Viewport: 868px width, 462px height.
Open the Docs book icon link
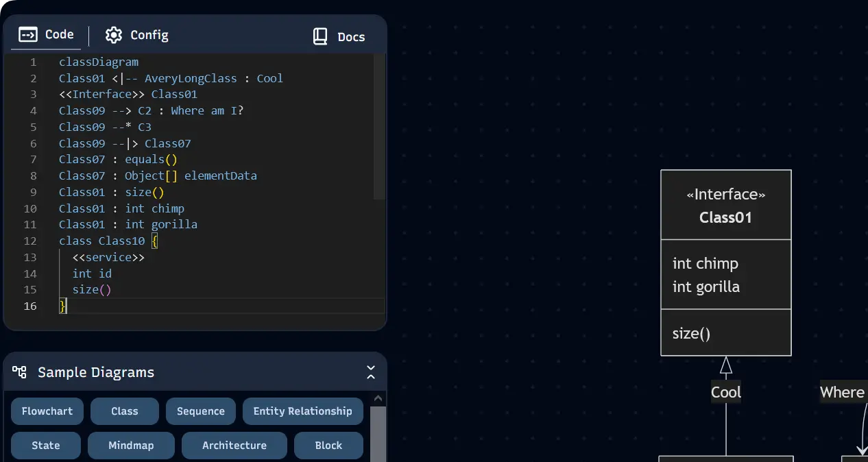[x=339, y=37]
